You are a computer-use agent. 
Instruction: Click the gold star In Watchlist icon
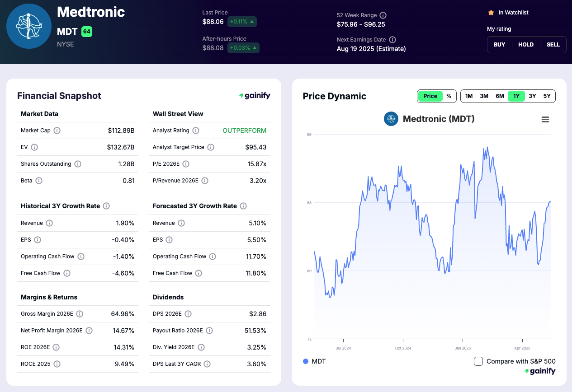[491, 13]
